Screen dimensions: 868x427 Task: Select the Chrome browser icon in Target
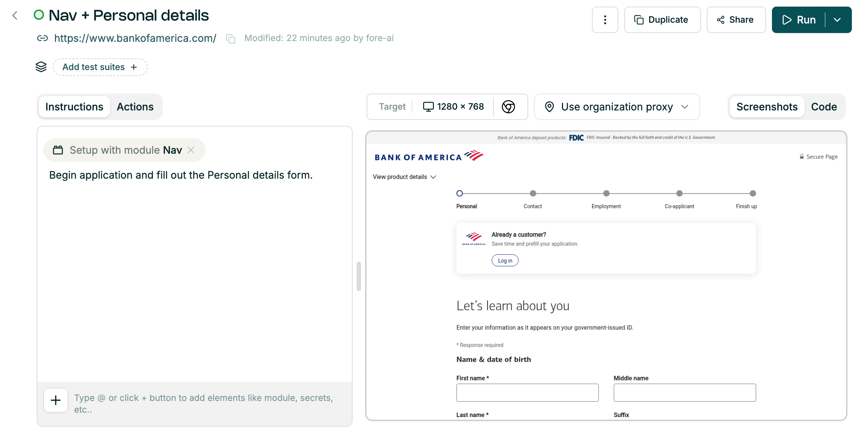pyautogui.click(x=508, y=107)
